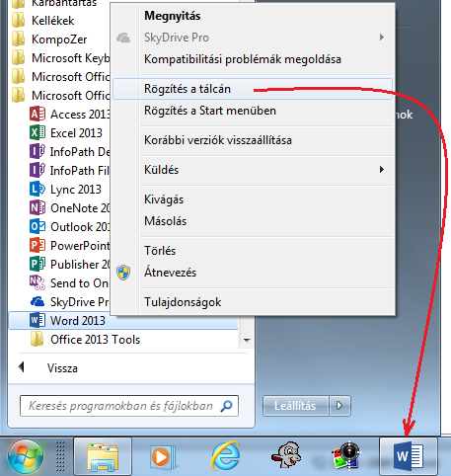Click the Word 2013 icon in program list
The image size is (451, 476).
coord(38,320)
